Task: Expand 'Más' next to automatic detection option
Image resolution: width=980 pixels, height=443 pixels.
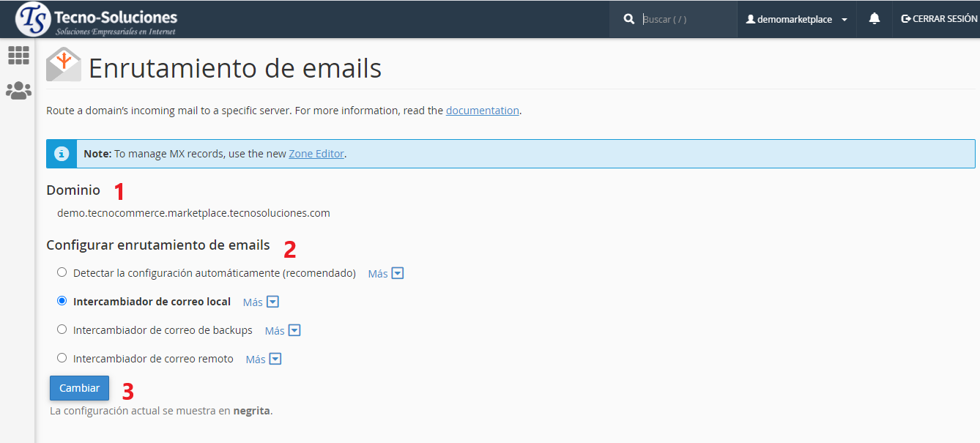Action: [386, 272]
